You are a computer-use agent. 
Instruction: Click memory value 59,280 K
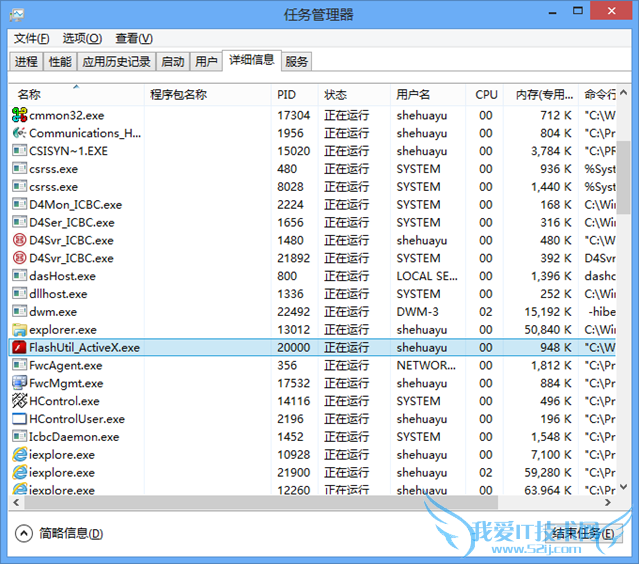(548, 472)
